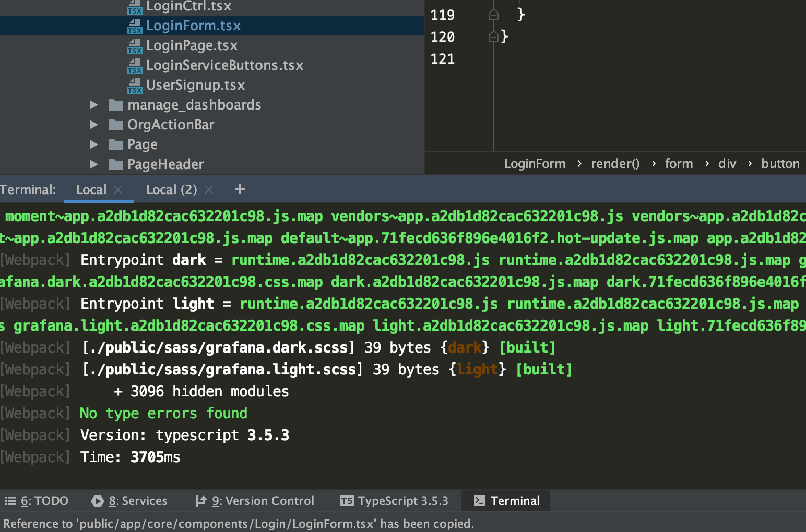The height and width of the screenshot is (532, 806).
Task: Select LoginForm breadcrumb
Action: coord(535,164)
